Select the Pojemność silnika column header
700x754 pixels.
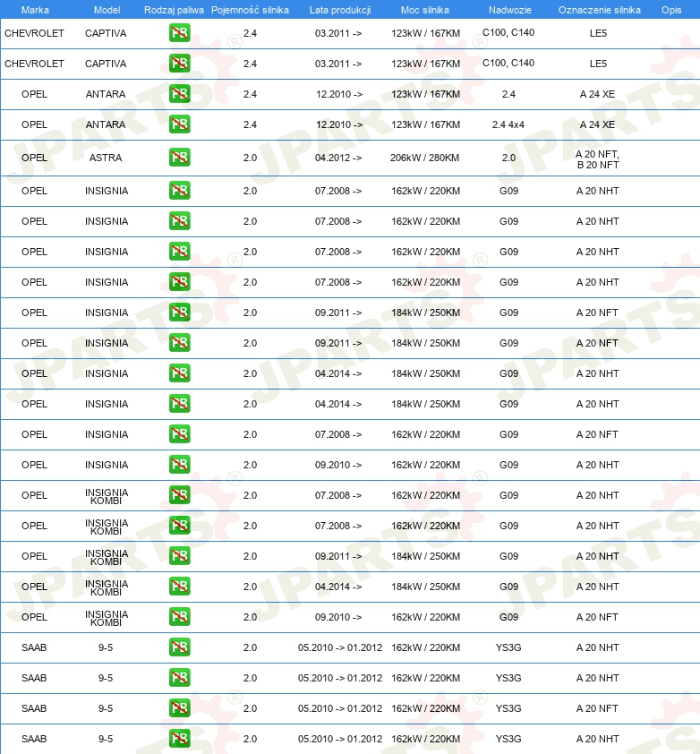pyautogui.click(x=250, y=10)
